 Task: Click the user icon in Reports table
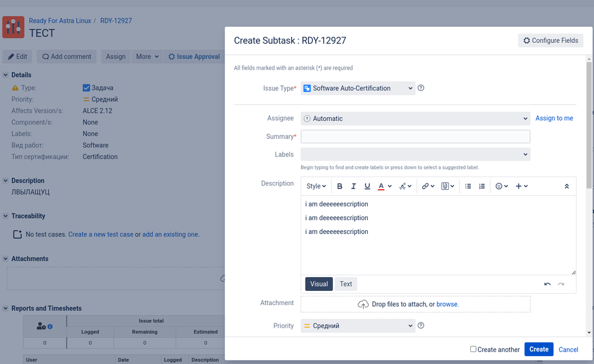pyautogui.click(x=41, y=326)
